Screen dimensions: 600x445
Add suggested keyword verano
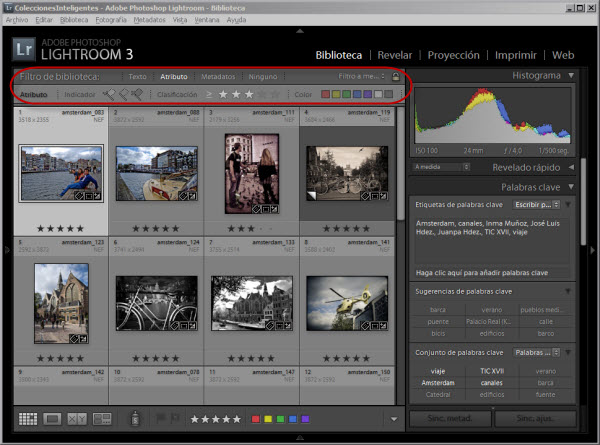[x=492, y=310]
